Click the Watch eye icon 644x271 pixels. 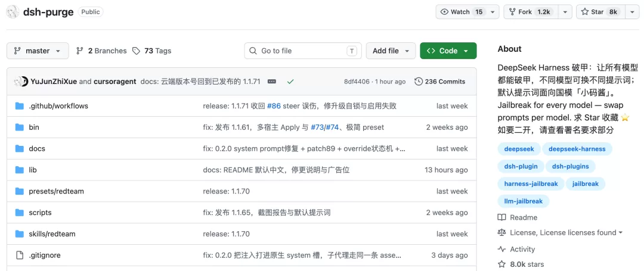pyautogui.click(x=444, y=12)
